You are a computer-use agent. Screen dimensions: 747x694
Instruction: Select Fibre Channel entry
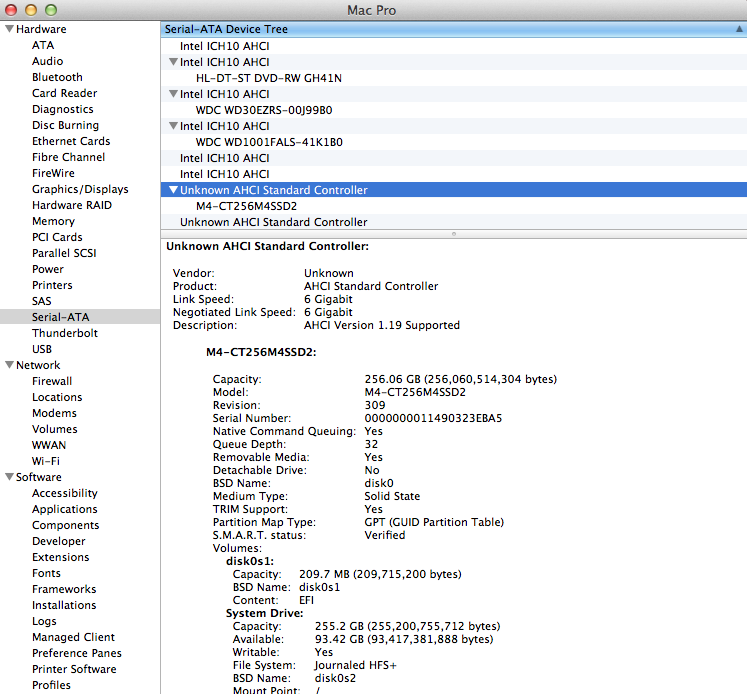coord(68,157)
